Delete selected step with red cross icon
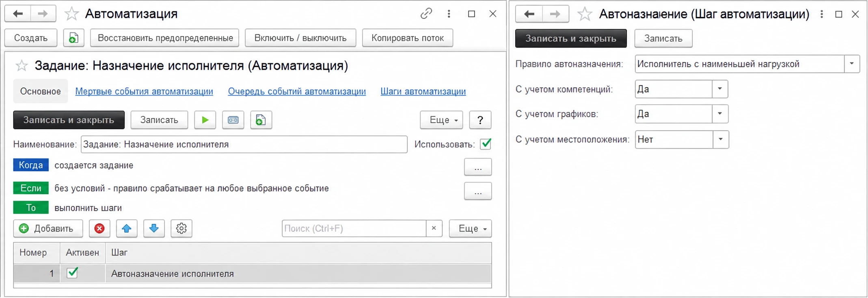The image size is (868, 298). (x=99, y=229)
